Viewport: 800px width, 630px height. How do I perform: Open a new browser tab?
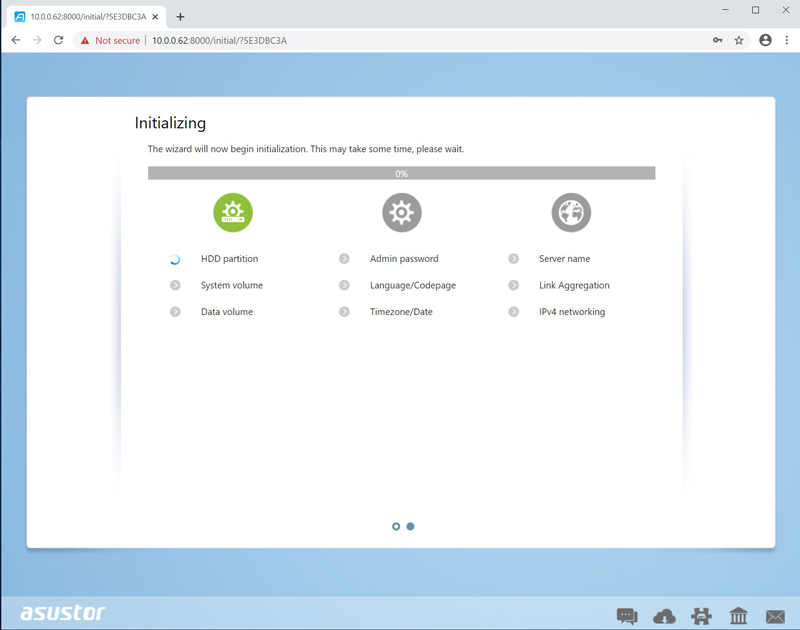[x=180, y=17]
